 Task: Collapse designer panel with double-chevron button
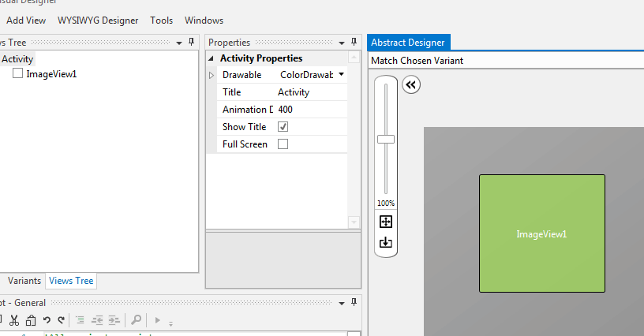click(x=410, y=85)
